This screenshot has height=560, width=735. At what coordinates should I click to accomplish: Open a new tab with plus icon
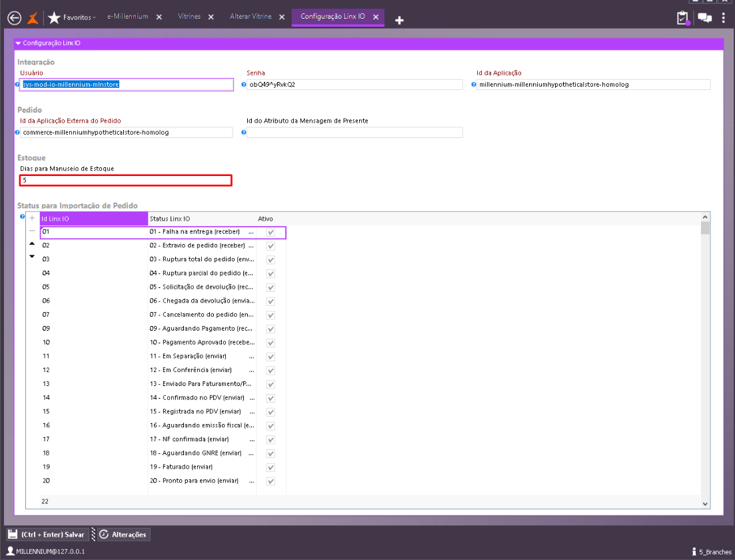coord(399,20)
